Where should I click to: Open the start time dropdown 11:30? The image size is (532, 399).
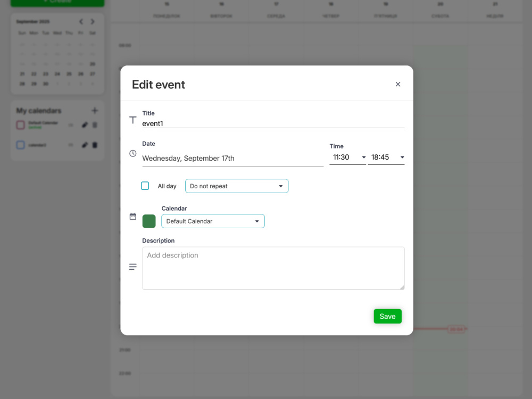point(347,157)
